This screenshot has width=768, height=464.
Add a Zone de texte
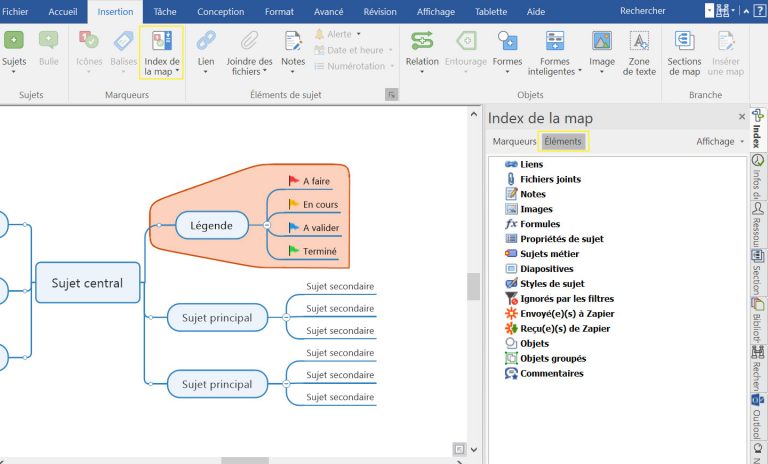coord(639,41)
